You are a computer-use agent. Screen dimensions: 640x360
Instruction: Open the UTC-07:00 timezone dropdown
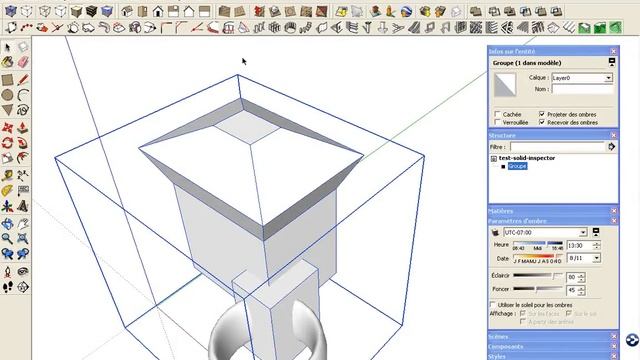click(x=545, y=232)
